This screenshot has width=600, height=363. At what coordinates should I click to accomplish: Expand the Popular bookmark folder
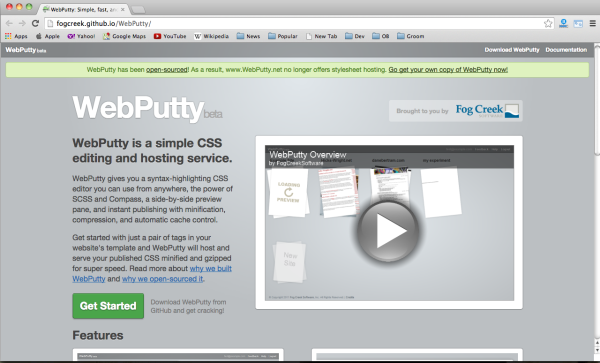(283, 36)
